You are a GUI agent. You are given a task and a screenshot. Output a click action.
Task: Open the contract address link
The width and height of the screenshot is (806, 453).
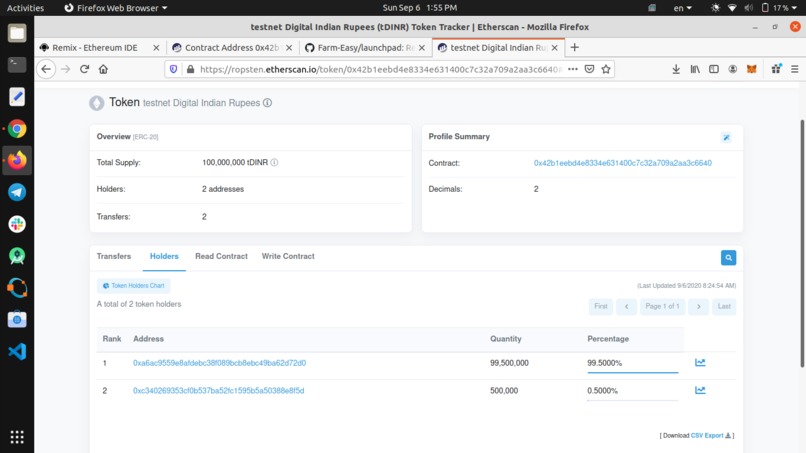622,163
